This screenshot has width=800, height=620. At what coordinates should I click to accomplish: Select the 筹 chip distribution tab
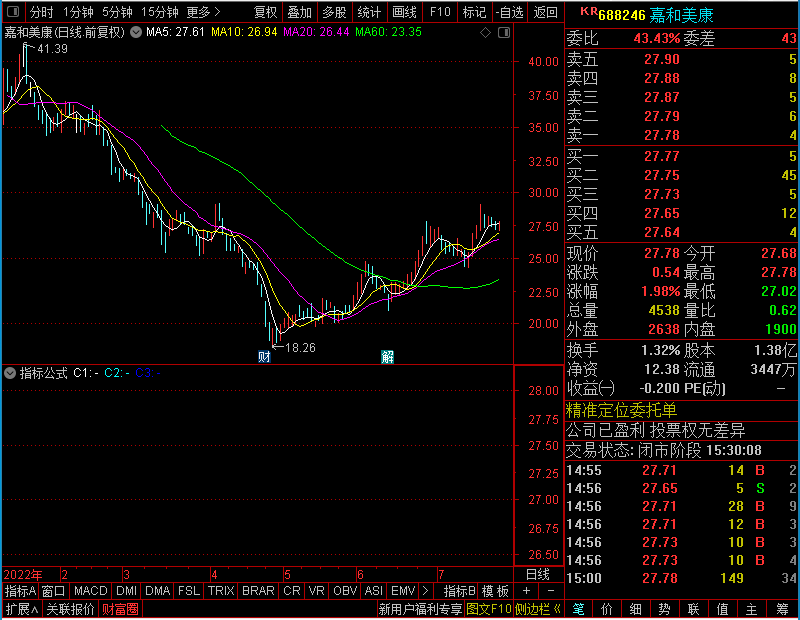click(783, 609)
